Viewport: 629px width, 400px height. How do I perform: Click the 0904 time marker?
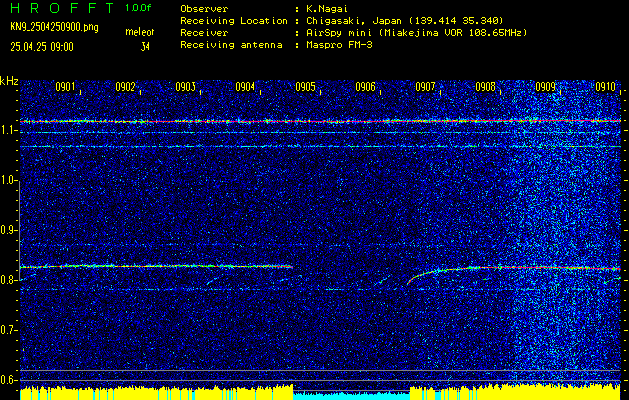[245, 87]
